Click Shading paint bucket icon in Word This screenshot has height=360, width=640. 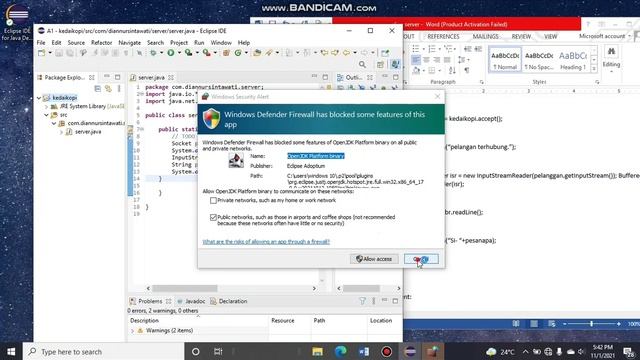coord(416,71)
